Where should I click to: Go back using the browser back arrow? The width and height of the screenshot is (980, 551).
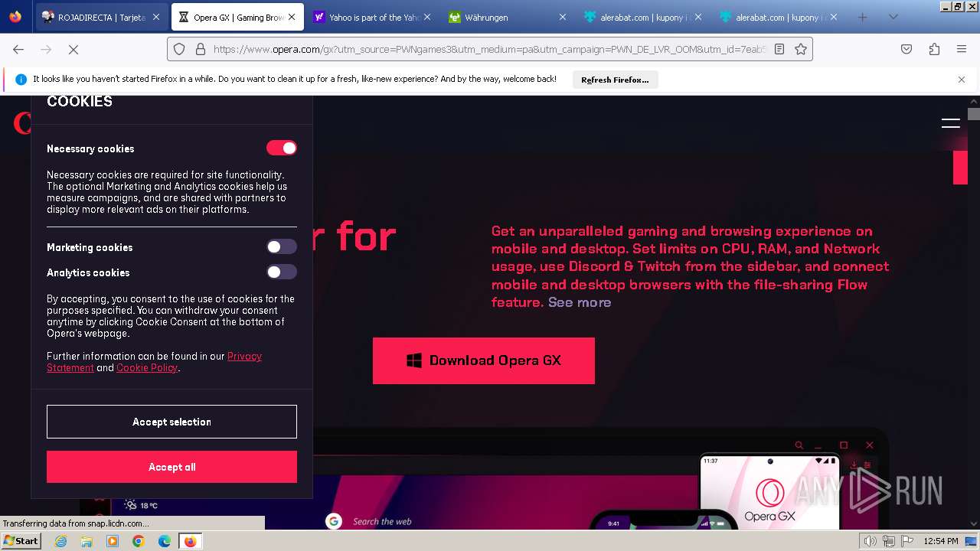(18, 49)
